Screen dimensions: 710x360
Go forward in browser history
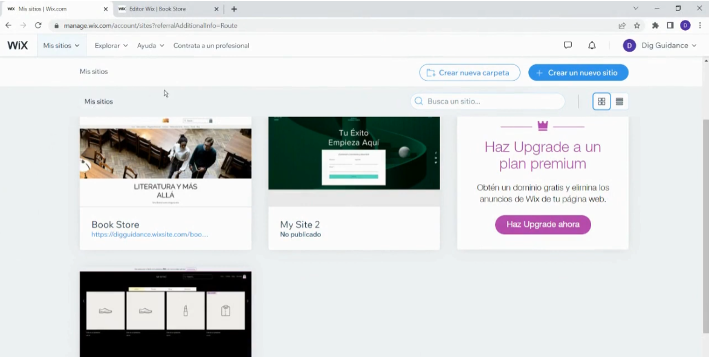tap(23, 25)
